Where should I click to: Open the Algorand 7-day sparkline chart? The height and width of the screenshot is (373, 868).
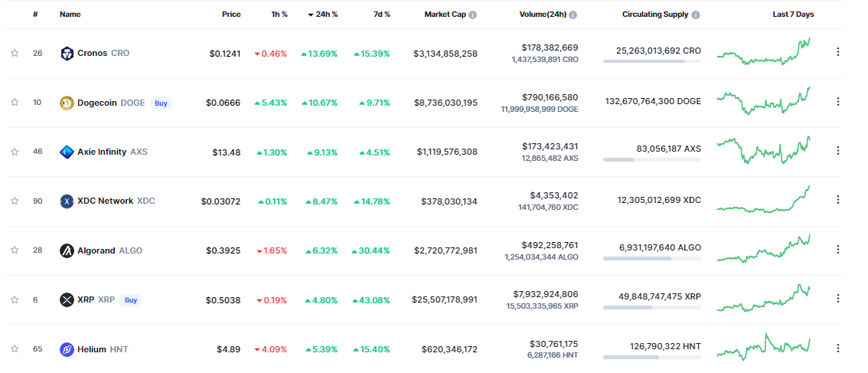(763, 248)
